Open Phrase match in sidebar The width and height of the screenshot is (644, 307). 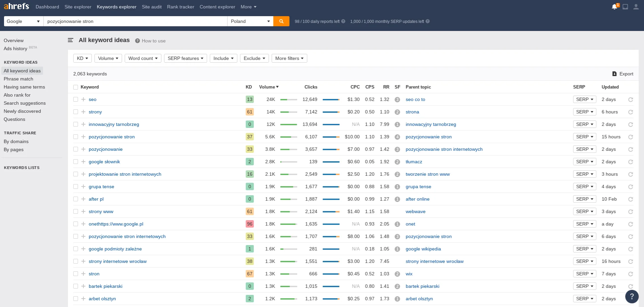[18, 79]
